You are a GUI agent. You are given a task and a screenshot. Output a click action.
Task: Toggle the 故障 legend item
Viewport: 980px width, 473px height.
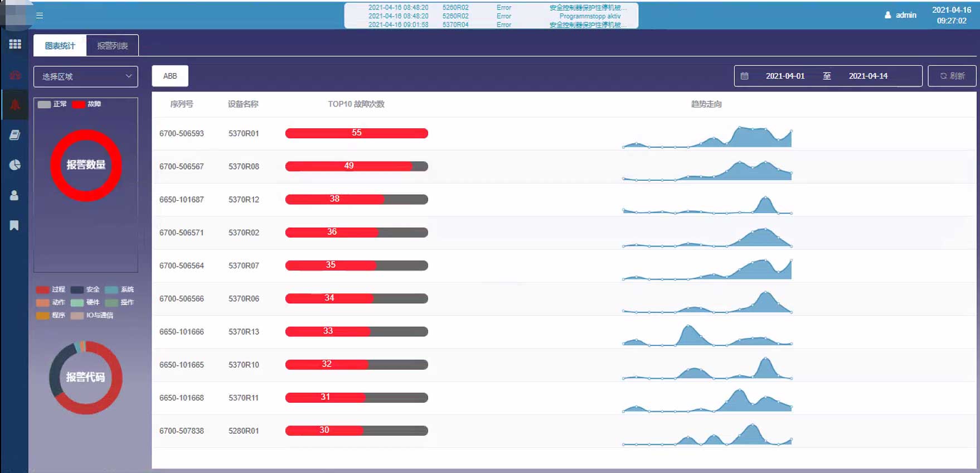point(87,104)
